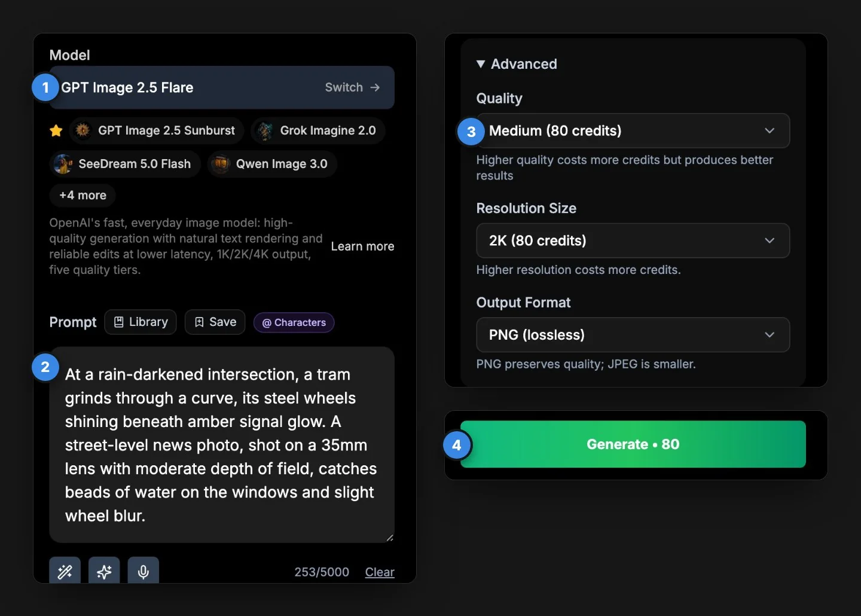Click the gold star favorites icon
Viewport: 861px width, 616px height.
[56, 130]
